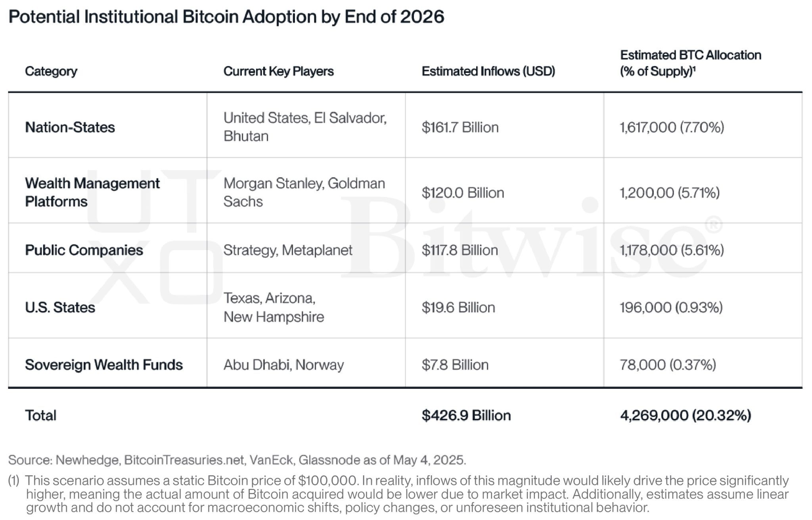Select the $426.9 Billion total value

pos(466,415)
